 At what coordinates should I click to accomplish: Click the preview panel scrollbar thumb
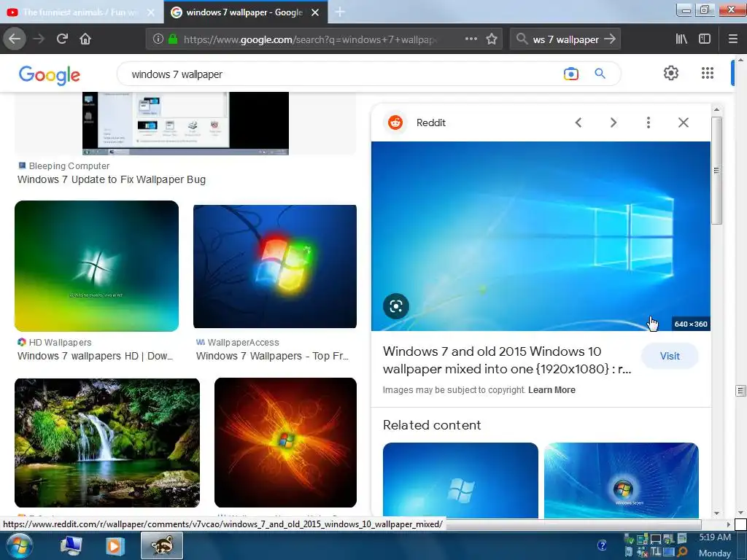pos(716,170)
